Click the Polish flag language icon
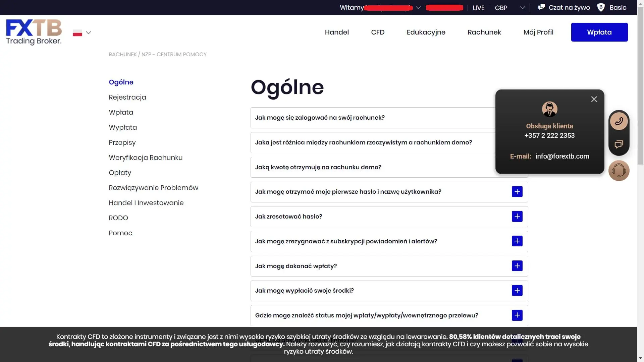Screen dimensions: 644x362 click(x=77, y=33)
